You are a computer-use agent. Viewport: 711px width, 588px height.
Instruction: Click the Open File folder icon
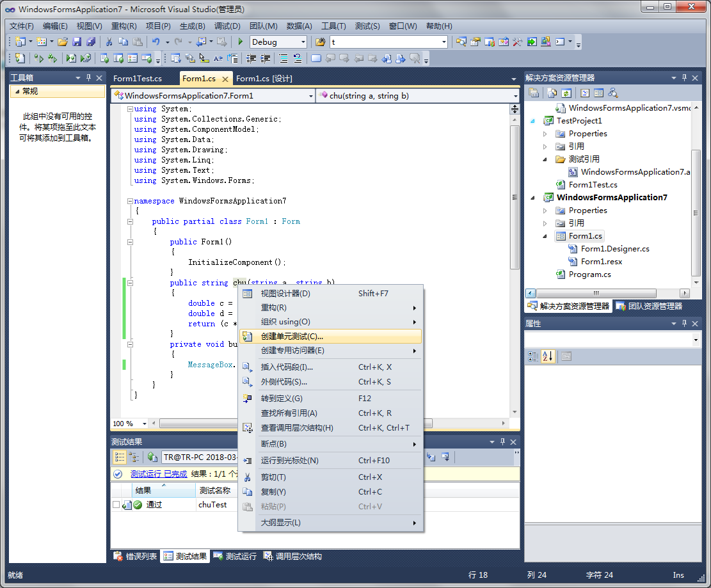point(63,42)
